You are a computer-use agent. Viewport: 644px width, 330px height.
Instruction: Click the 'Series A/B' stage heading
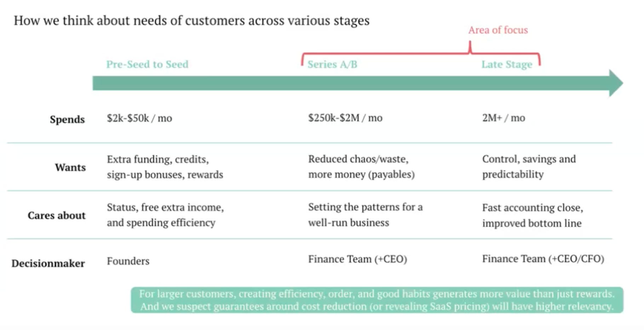pyautogui.click(x=332, y=64)
